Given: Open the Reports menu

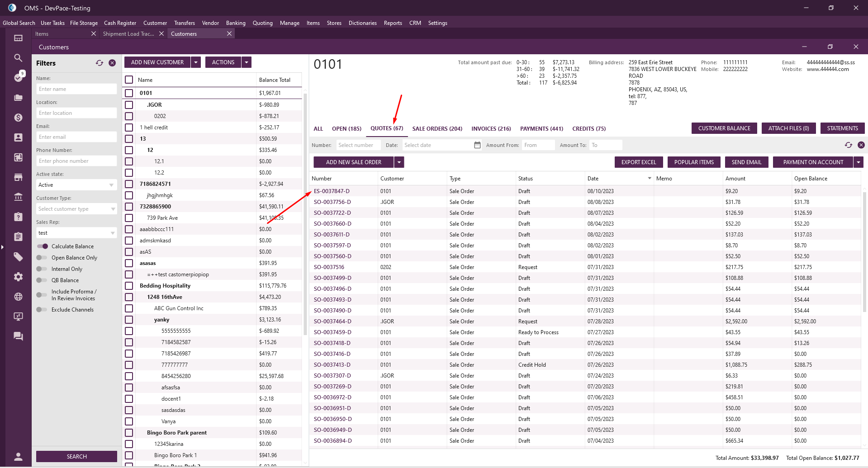Looking at the screenshot, I should click(393, 23).
